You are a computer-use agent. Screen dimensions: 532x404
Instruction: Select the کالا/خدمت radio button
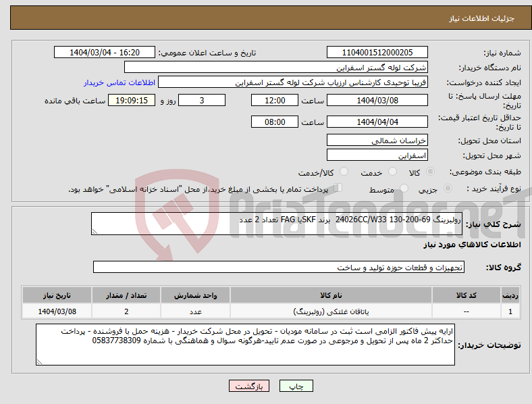tap(344, 172)
